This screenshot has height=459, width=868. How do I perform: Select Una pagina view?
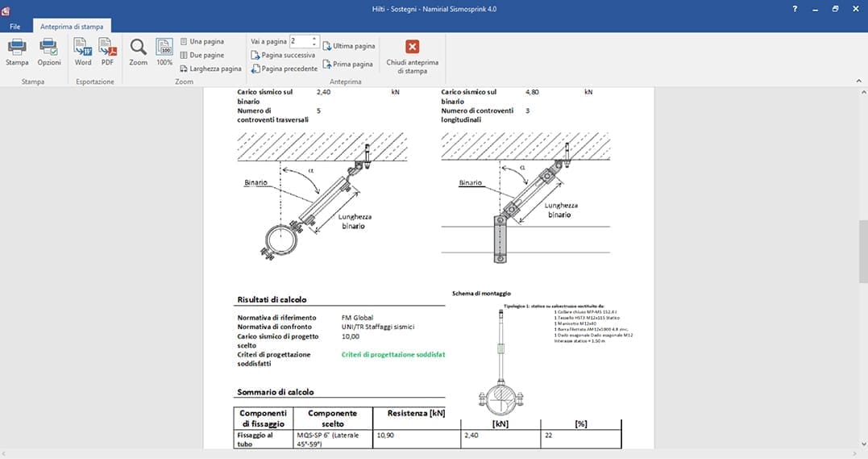point(202,42)
